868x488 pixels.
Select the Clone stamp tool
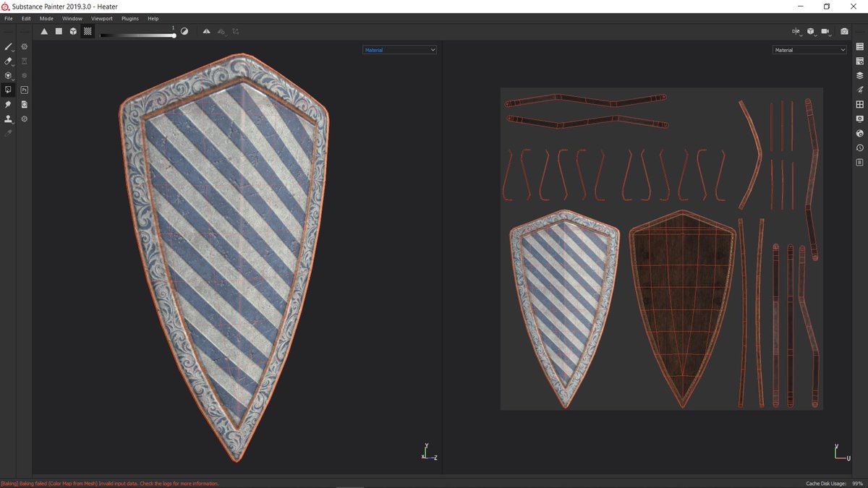[9, 119]
